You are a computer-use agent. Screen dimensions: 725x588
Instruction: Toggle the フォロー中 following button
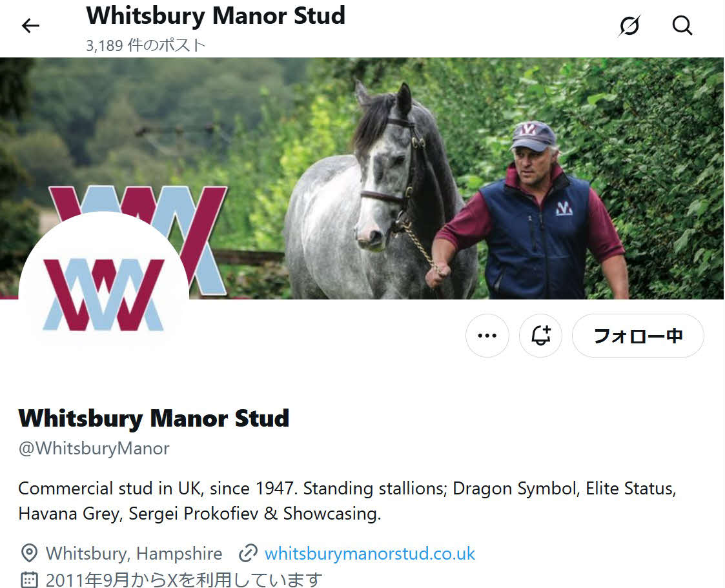(x=638, y=336)
